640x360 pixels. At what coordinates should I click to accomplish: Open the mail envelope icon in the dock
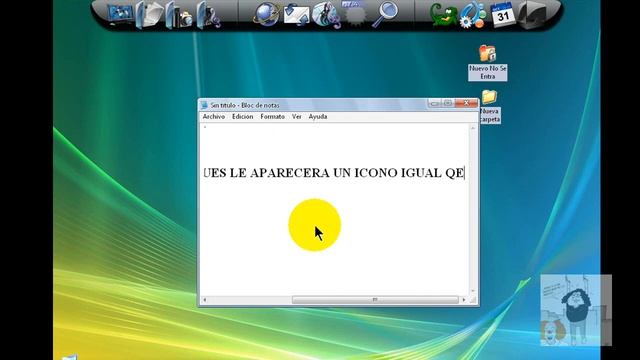[x=296, y=15]
